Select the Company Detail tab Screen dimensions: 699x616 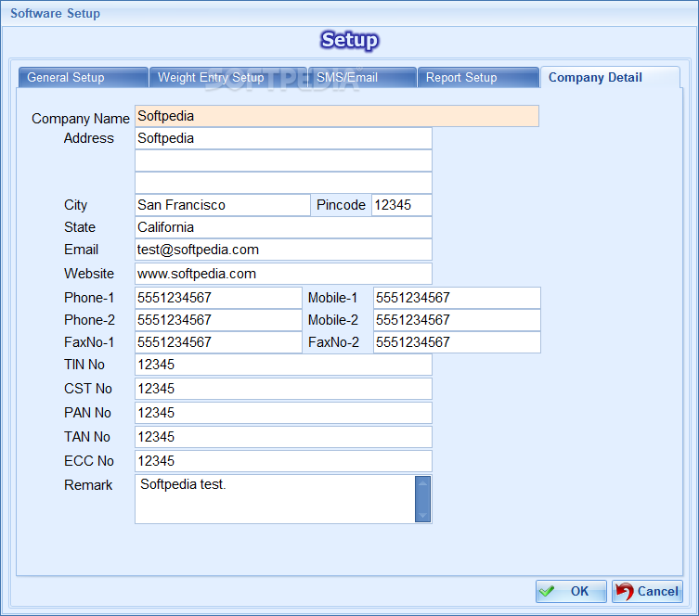(610, 77)
